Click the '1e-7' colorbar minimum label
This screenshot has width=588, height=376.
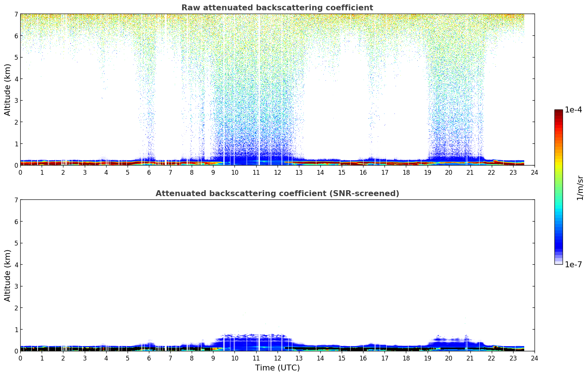click(573, 265)
